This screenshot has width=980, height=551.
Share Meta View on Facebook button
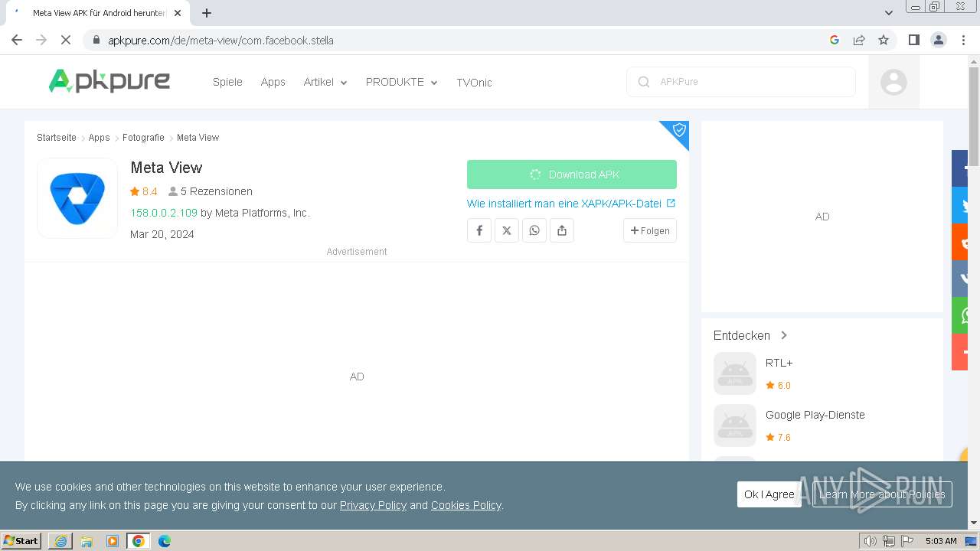tap(479, 230)
